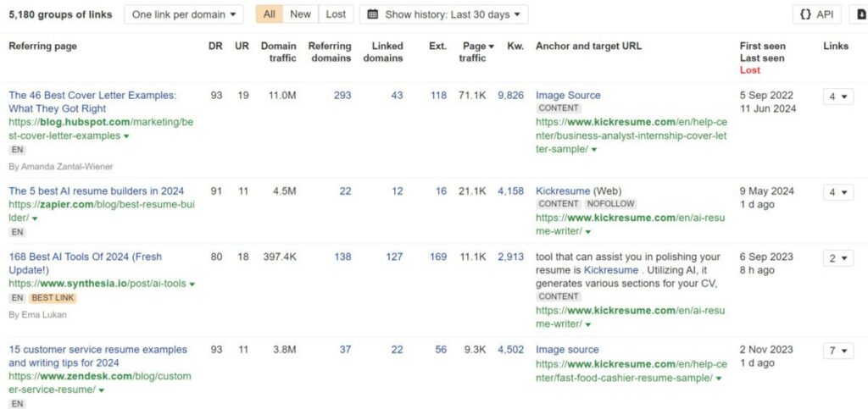Click the 'Image Source' anchor in hubspot row

click(568, 96)
